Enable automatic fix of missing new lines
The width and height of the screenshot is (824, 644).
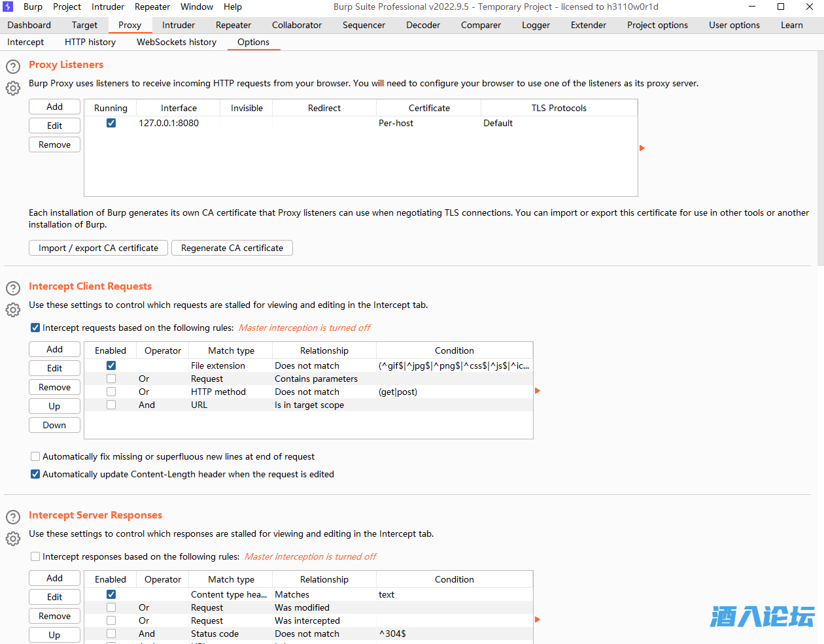[x=35, y=456]
